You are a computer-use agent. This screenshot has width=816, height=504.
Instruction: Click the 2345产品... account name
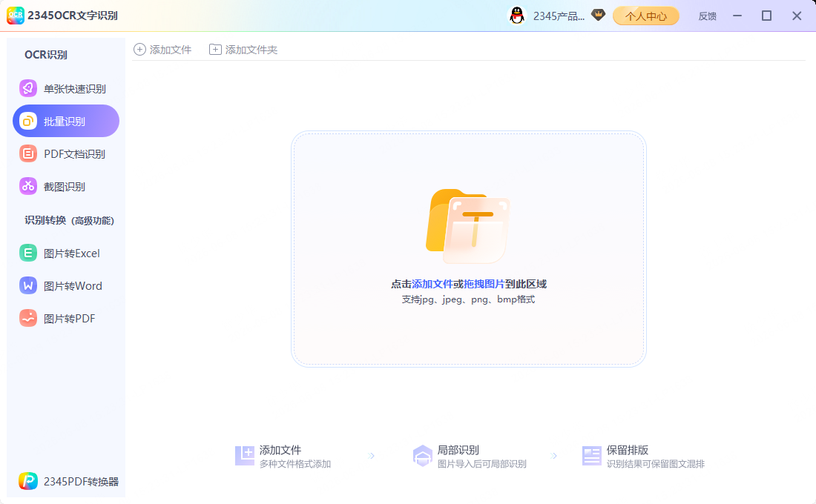click(559, 16)
